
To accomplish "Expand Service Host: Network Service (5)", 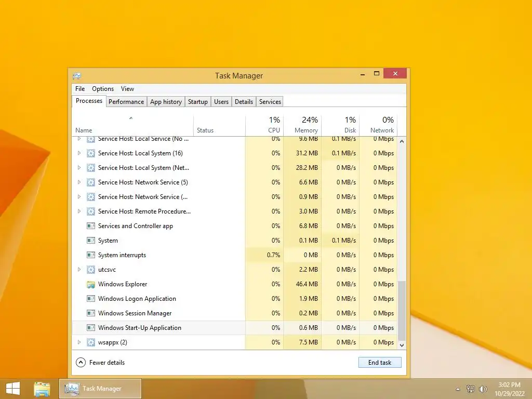I will pos(79,182).
